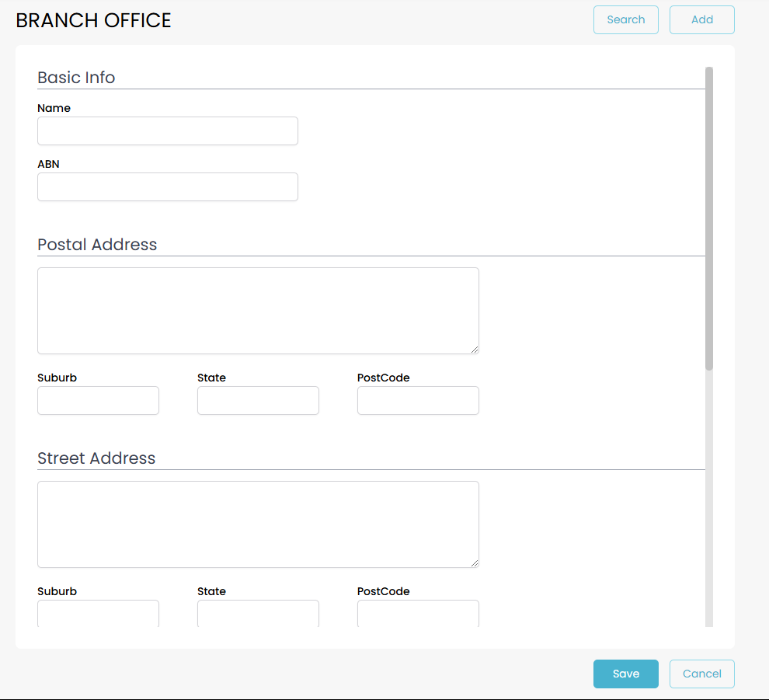Click the PostCode field under Street Address

[418, 613]
